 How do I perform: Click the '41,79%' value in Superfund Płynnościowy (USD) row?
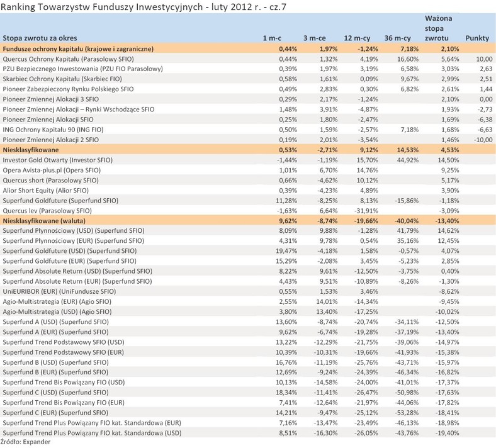[x=408, y=231]
